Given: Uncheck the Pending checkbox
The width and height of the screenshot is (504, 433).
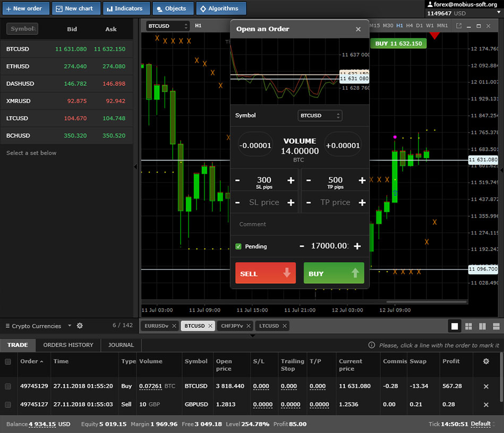Looking at the screenshot, I should 238,246.
